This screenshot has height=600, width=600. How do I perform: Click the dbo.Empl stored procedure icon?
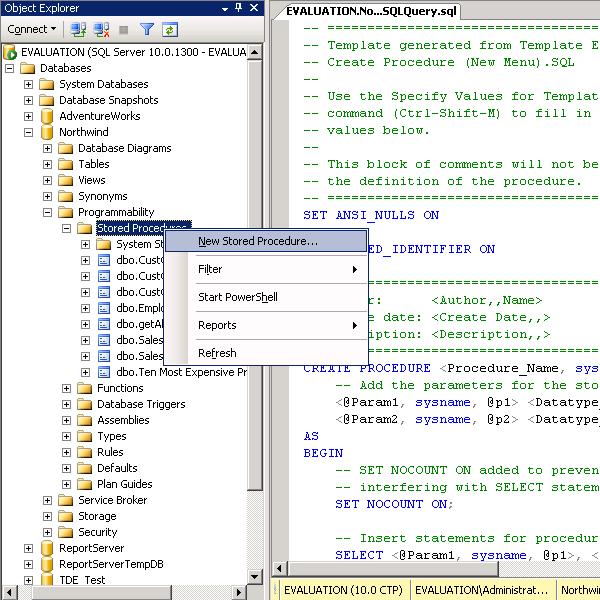104,308
